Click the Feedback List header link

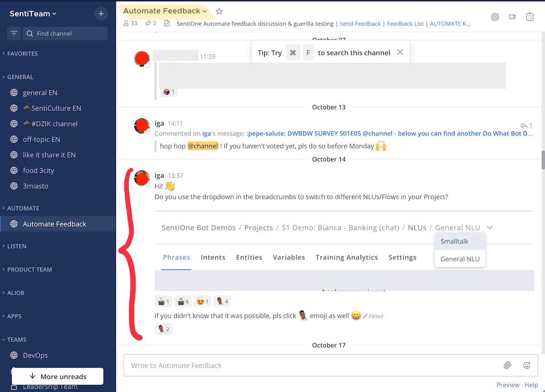[x=405, y=24]
